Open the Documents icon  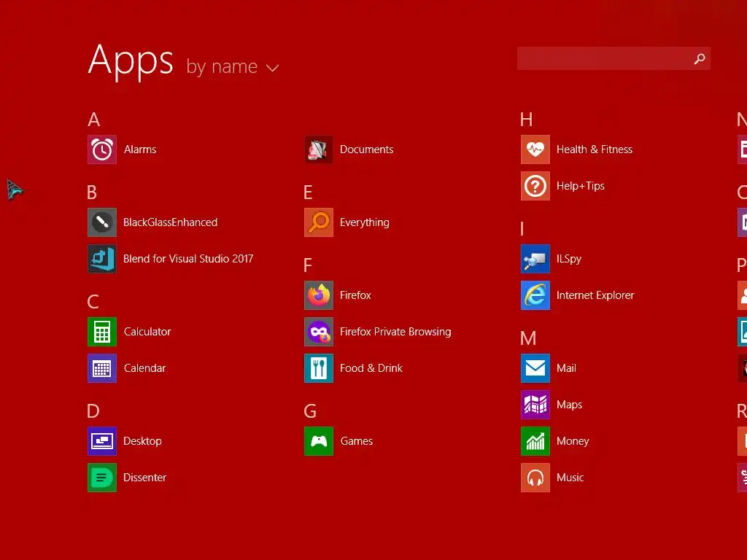tap(319, 149)
